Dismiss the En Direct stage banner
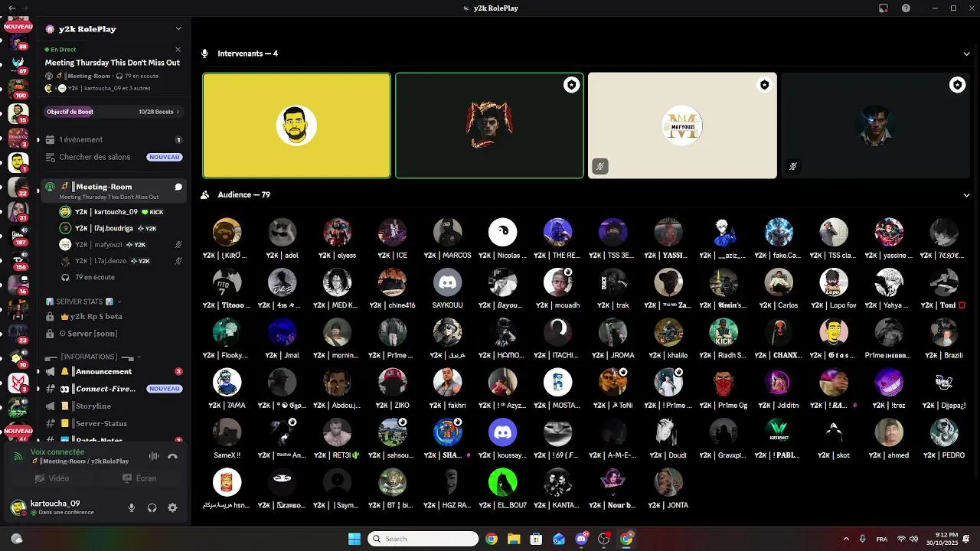 (178, 50)
